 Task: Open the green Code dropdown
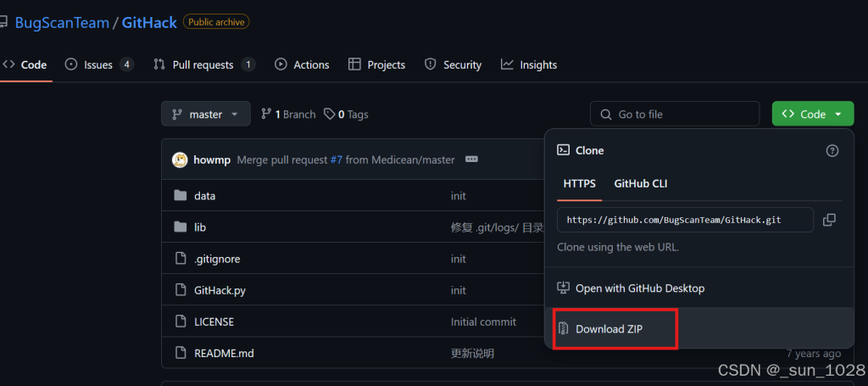[x=812, y=114]
